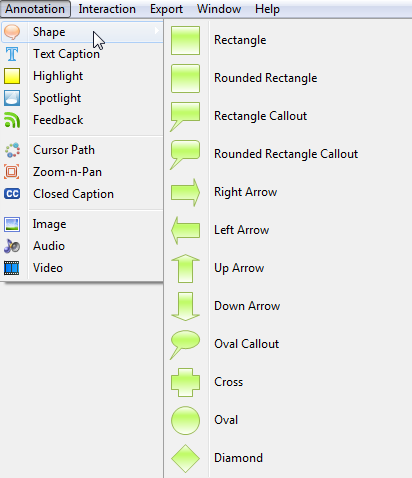Open the Annotation menu
Viewport: 412px width, 478px height.
tap(35, 9)
